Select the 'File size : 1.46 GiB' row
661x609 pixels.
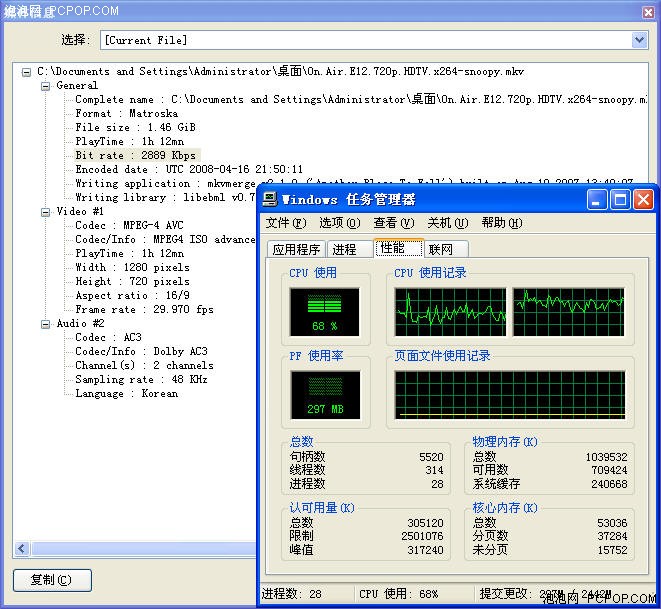coord(135,127)
